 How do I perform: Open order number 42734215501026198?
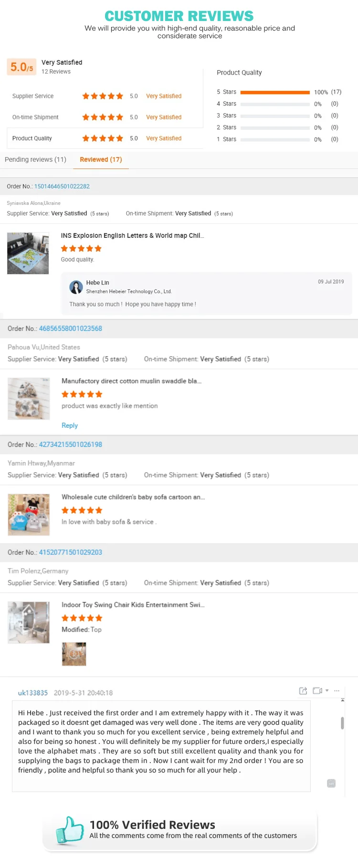70,445
